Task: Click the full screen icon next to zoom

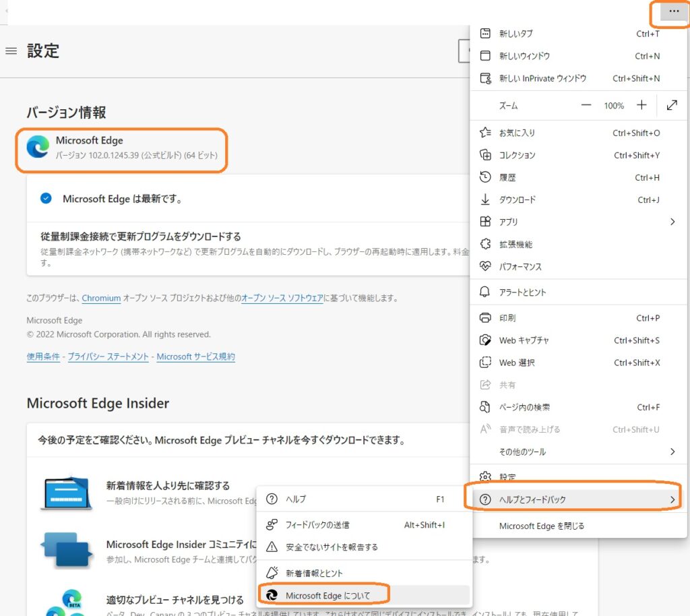Action: tap(671, 105)
